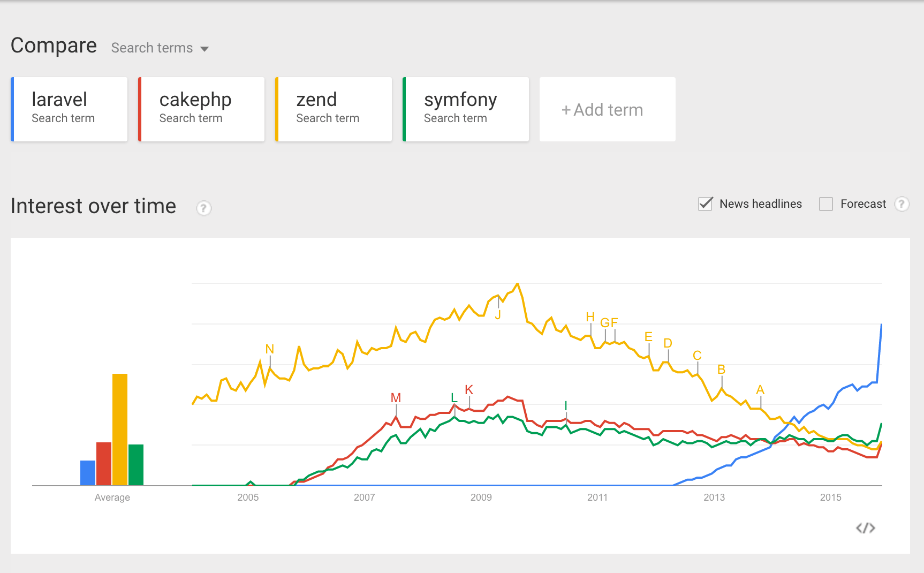Click news headline marker A on chart

tap(760, 390)
